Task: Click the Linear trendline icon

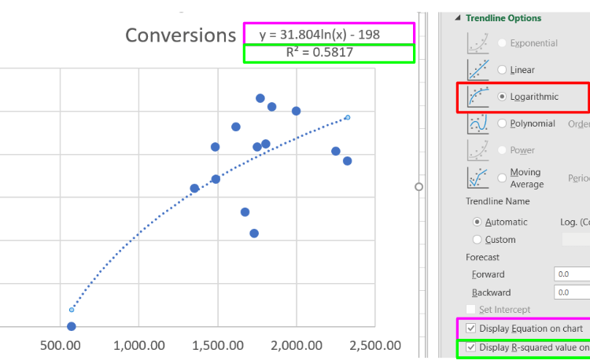Action: click(478, 70)
